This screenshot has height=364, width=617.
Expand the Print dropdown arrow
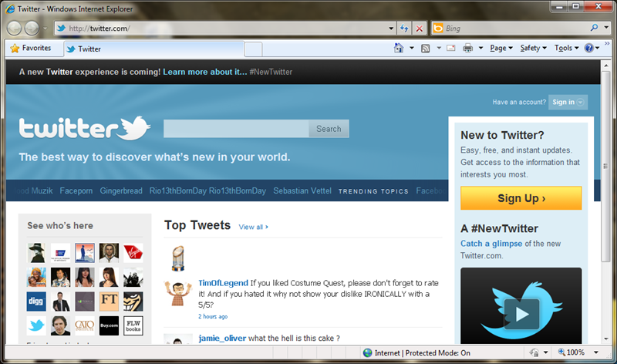(x=480, y=48)
